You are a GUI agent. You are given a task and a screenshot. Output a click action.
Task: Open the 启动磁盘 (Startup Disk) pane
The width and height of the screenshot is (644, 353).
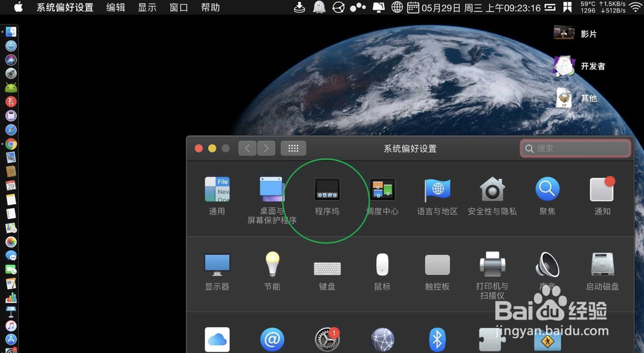pyautogui.click(x=602, y=272)
